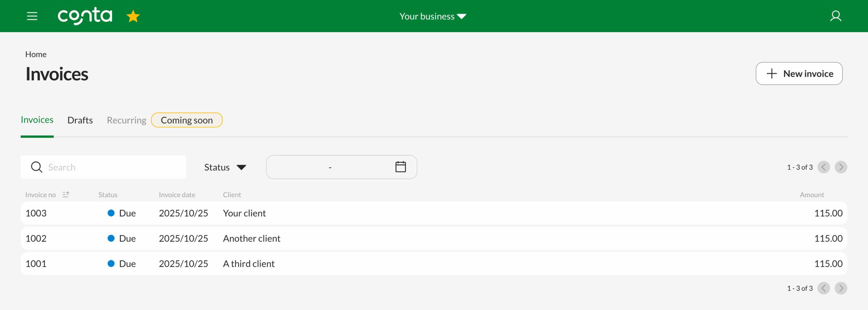Switch to the Drafts tab

[x=80, y=120]
